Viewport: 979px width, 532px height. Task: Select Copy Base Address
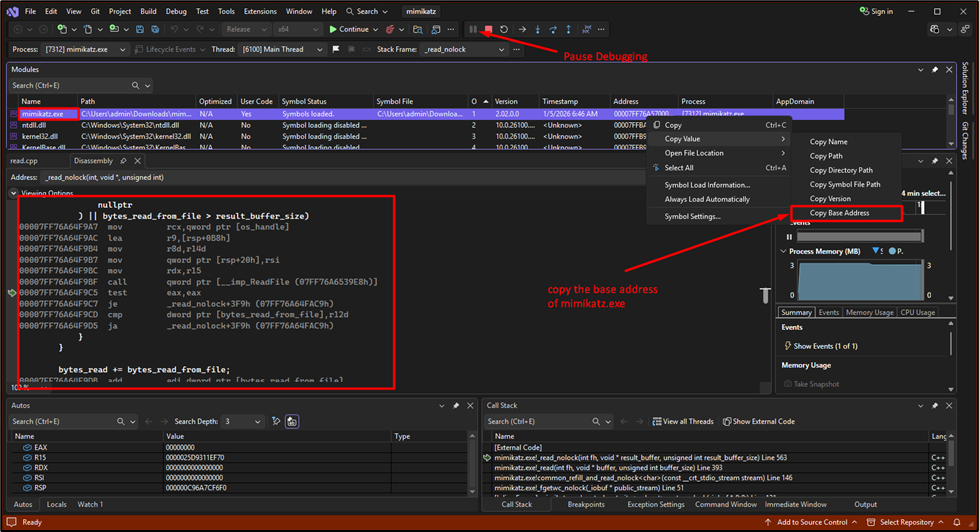click(846, 213)
